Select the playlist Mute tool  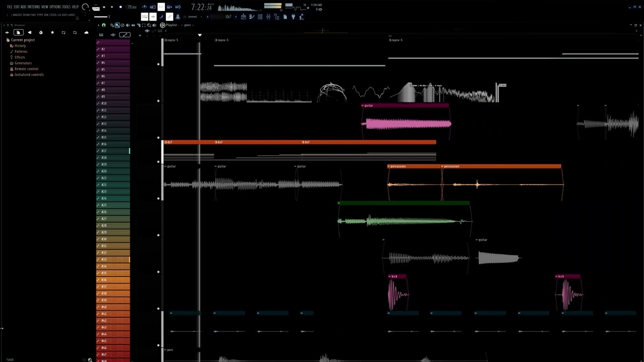point(128,25)
